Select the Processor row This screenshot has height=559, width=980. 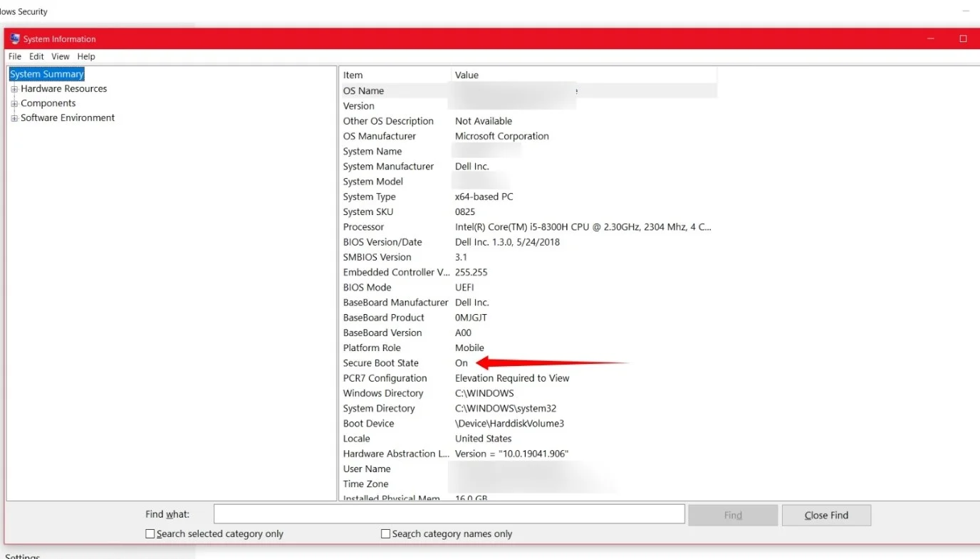click(x=528, y=227)
